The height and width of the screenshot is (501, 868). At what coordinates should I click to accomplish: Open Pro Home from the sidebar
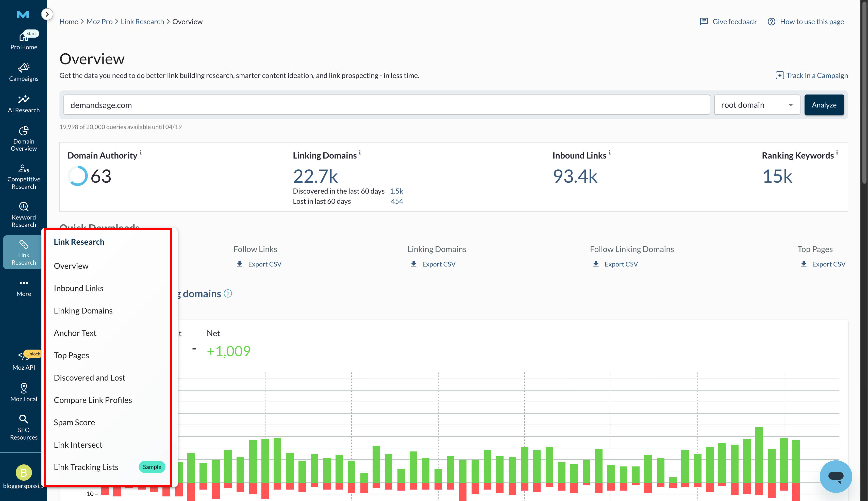coord(23,40)
